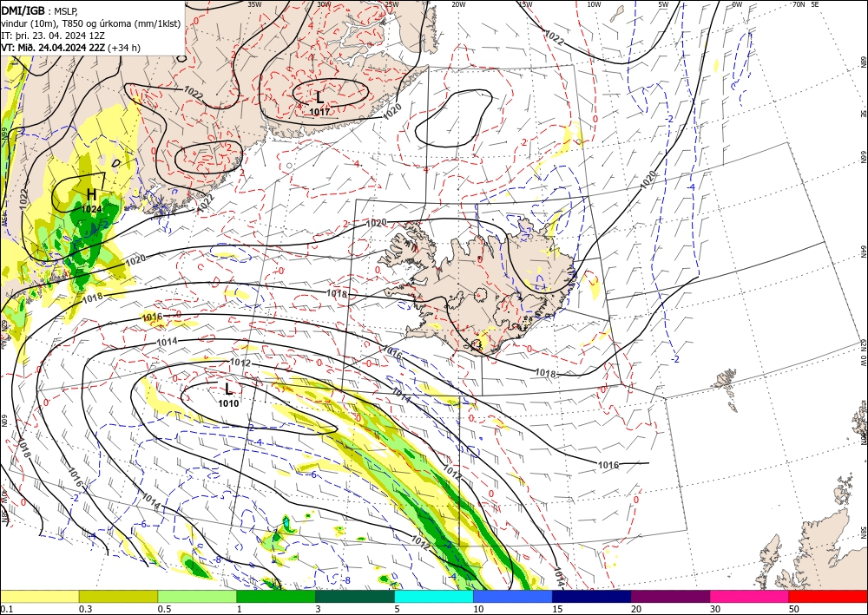Click the light yellow 0.1–0.3 legend swatch

tap(39, 596)
